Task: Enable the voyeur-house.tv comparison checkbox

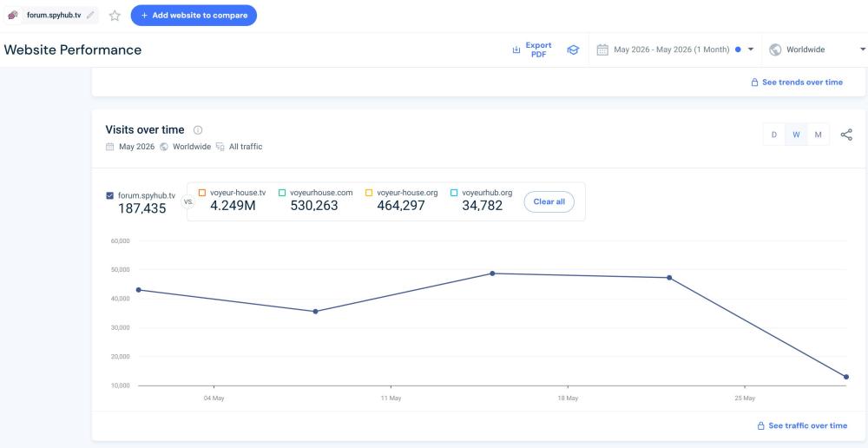Action: pos(202,193)
